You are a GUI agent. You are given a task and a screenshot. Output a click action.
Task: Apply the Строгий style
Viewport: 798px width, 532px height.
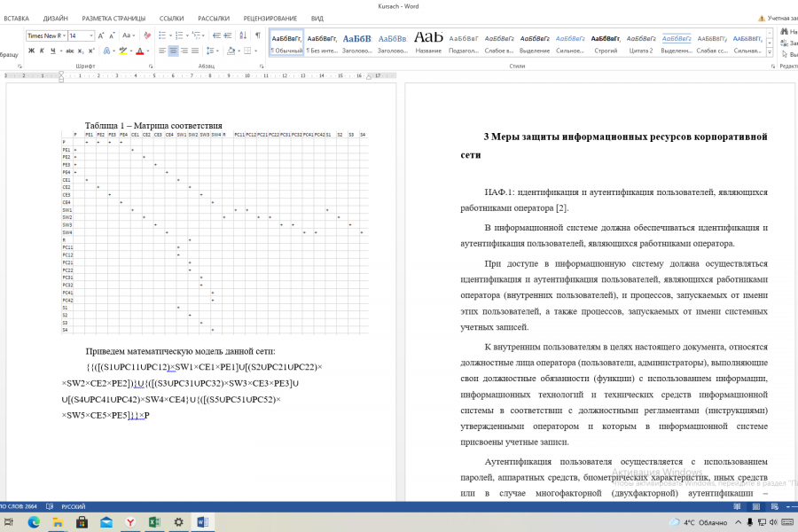click(x=606, y=43)
